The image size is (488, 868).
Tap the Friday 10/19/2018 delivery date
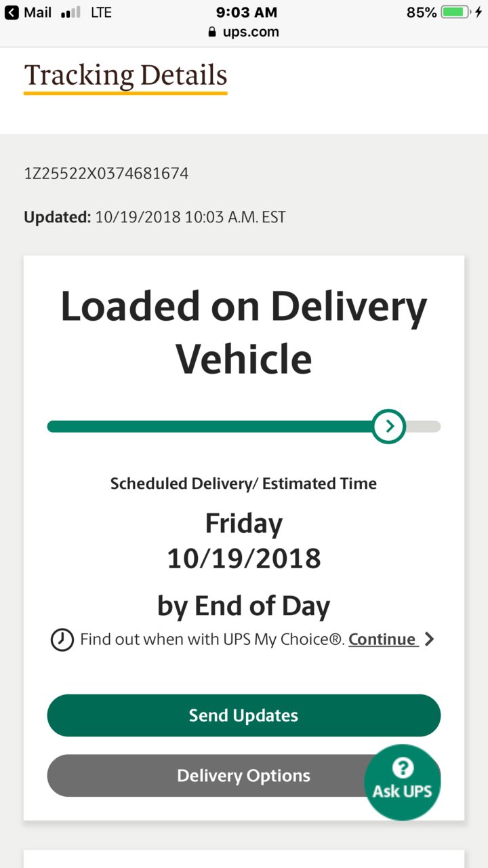244,541
